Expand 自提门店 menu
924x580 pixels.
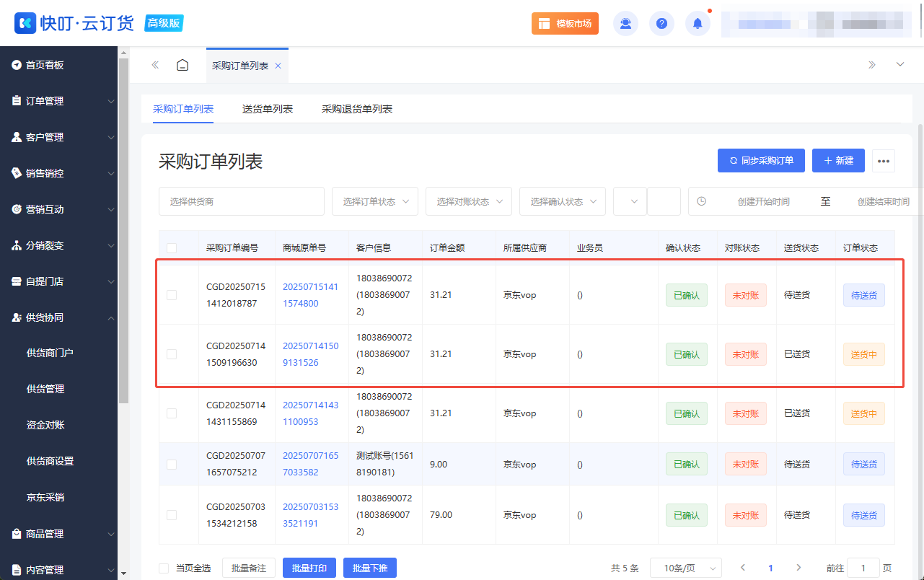click(58, 281)
